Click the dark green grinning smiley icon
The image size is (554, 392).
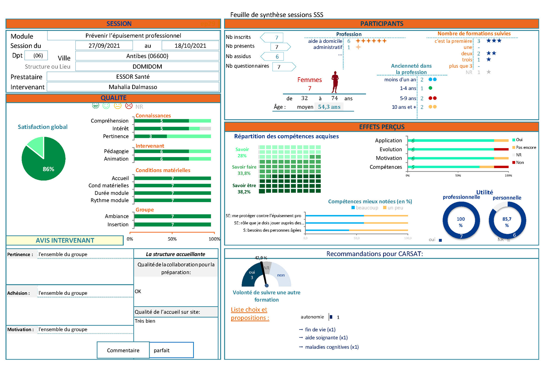(96, 106)
